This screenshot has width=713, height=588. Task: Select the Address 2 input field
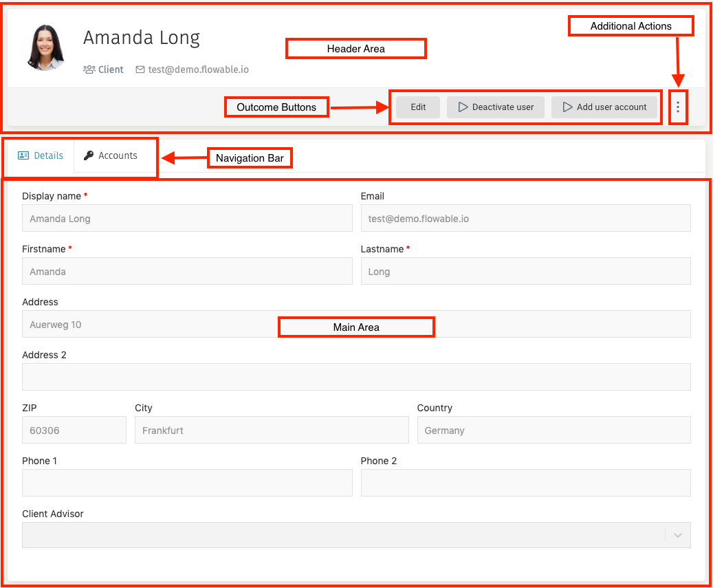click(356, 376)
